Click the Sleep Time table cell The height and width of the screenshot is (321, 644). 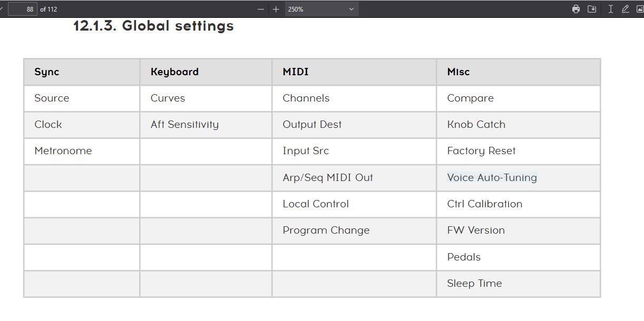click(x=519, y=284)
